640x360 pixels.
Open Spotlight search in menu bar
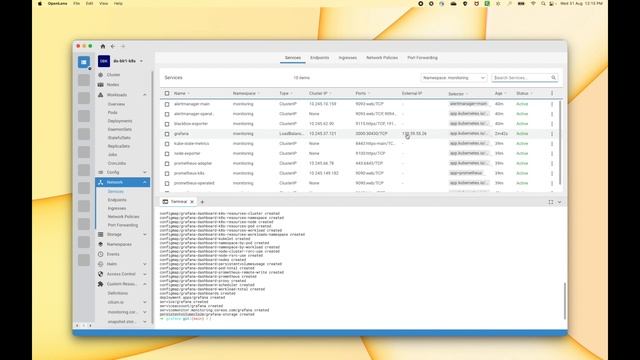(x=543, y=3)
